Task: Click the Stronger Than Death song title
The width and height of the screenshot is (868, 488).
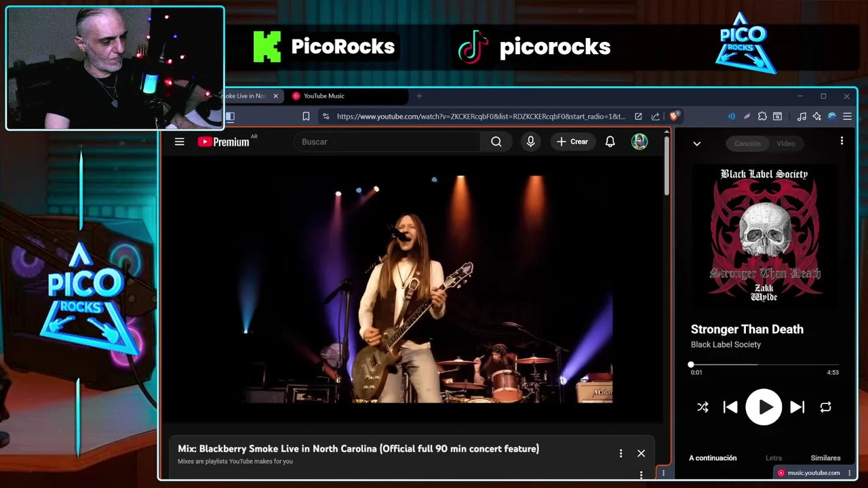Action: [x=747, y=329]
